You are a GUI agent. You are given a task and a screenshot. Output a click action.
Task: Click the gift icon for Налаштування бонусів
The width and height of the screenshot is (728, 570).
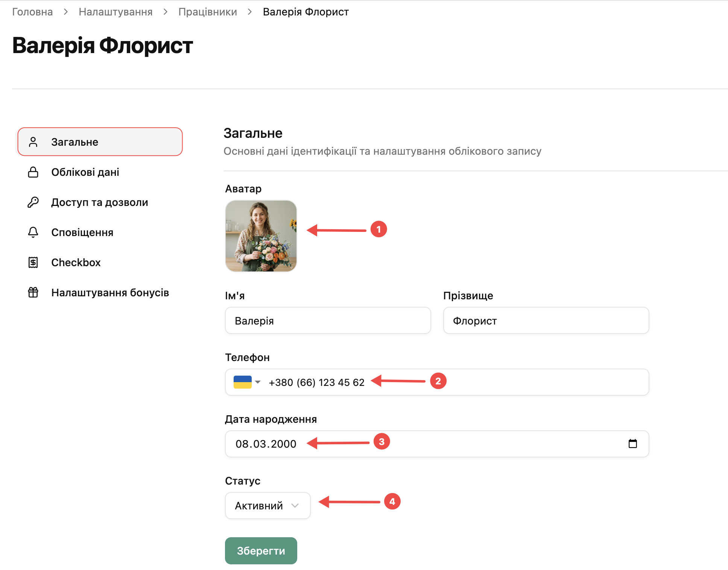(x=33, y=293)
